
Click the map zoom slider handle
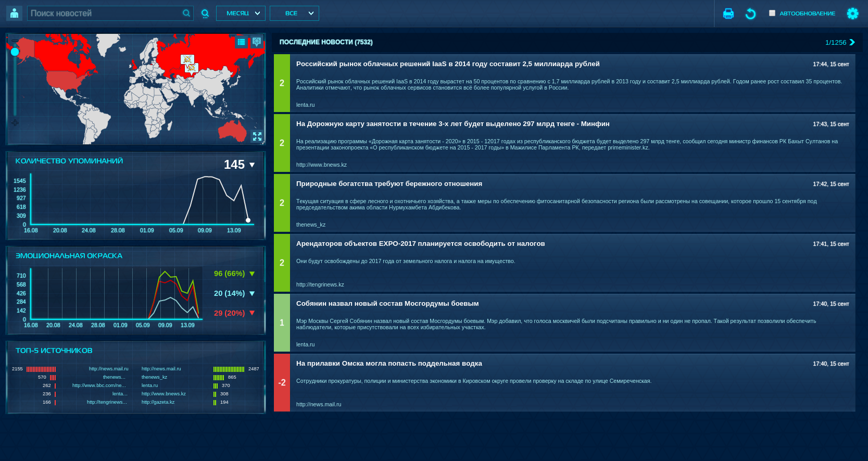click(x=15, y=52)
